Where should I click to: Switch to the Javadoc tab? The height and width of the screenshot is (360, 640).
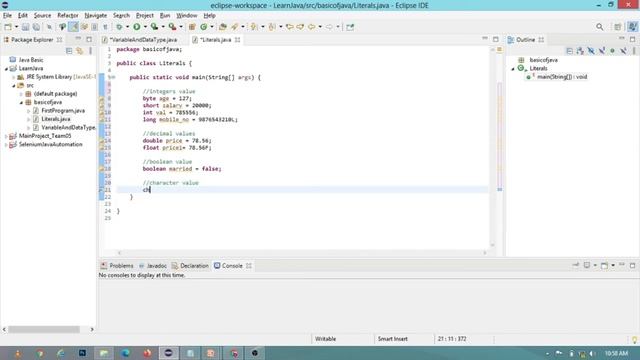pyautogui.click(x=153, y=266)
